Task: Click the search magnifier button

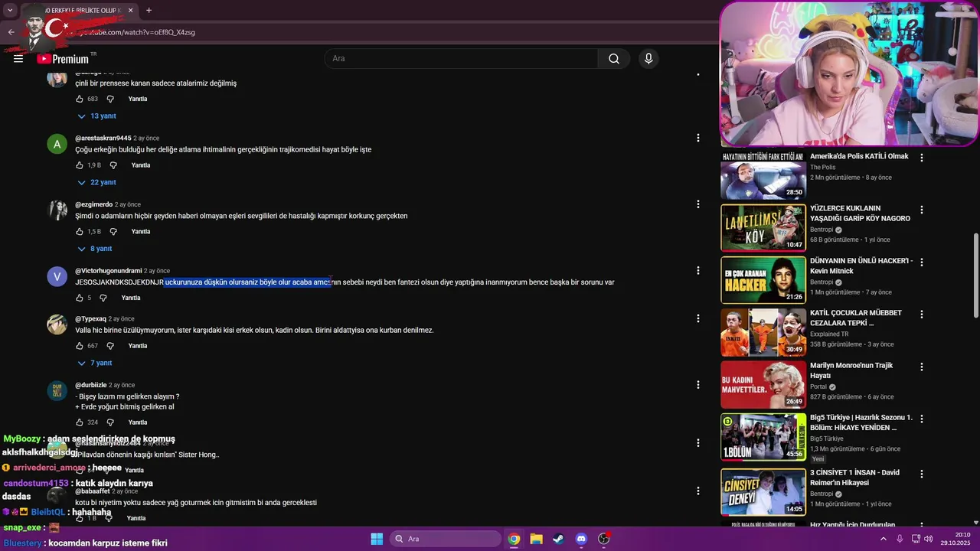Action: point(614,59)
